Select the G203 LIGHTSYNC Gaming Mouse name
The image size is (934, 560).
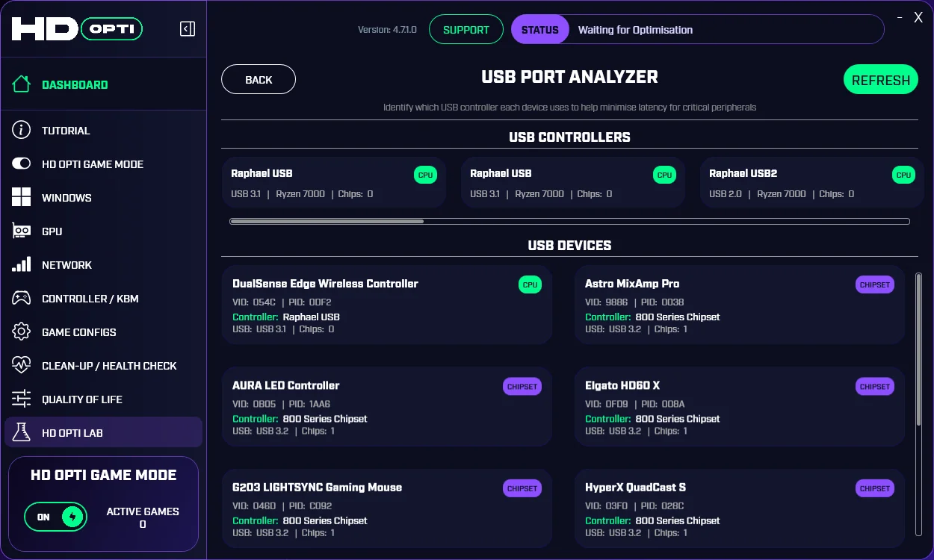click(318, 487)
